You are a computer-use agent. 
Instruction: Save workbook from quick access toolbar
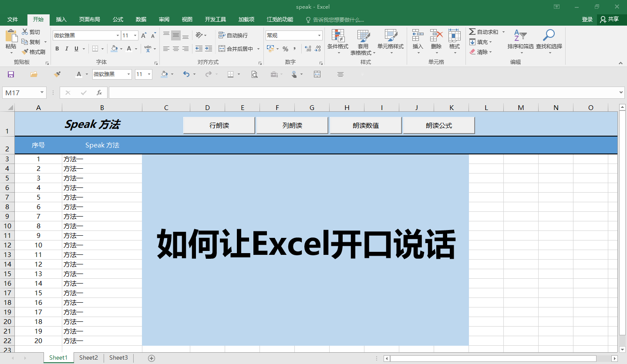pos(11,74)
